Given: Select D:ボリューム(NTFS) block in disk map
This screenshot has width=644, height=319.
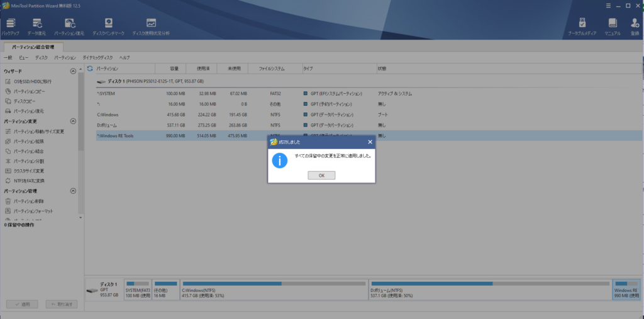Looking at the screenshot, I should click(490, 290).
